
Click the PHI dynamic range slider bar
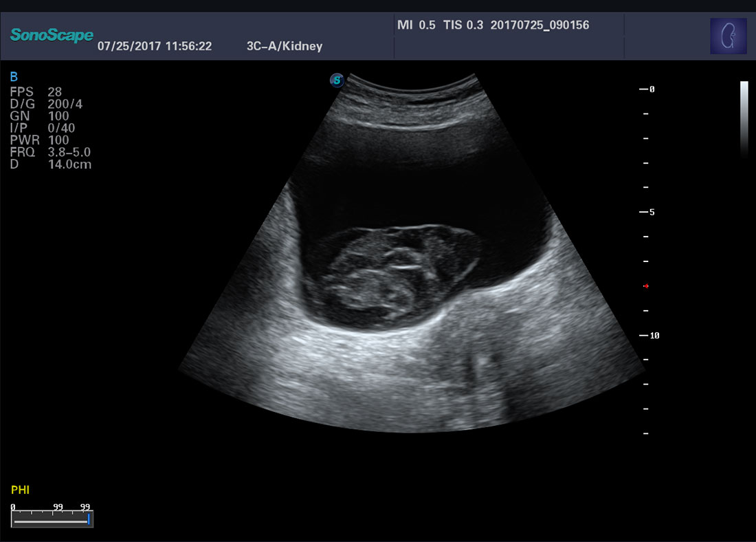pos(50,521)
